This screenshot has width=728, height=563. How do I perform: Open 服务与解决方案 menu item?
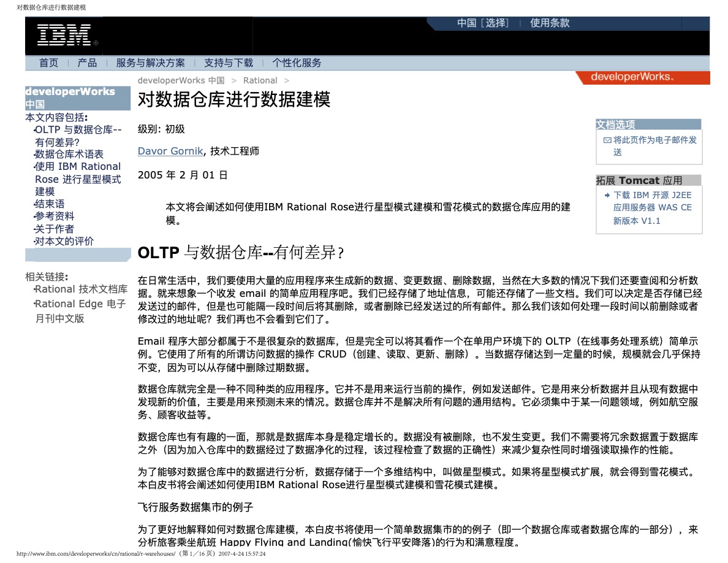click(x=150, y=63)
